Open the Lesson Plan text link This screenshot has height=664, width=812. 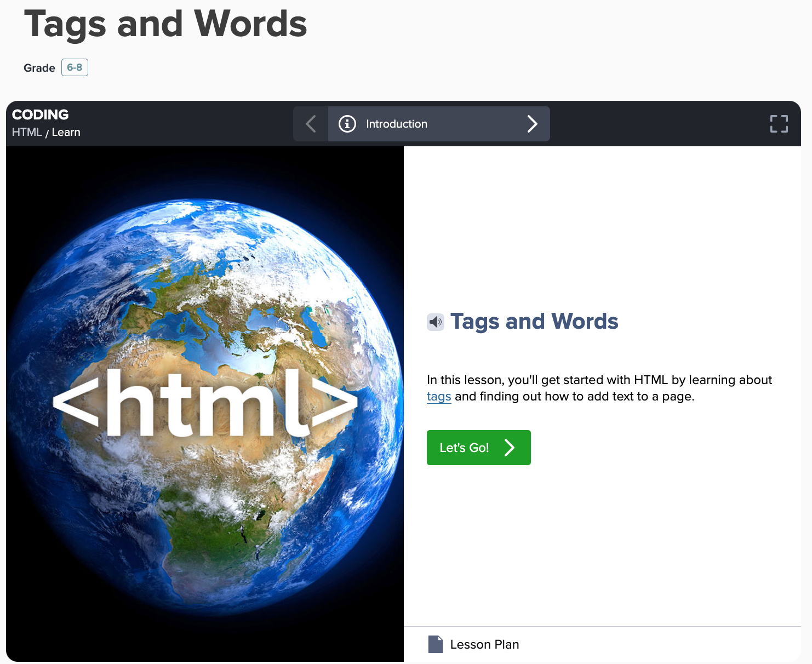tap(484, 644)
